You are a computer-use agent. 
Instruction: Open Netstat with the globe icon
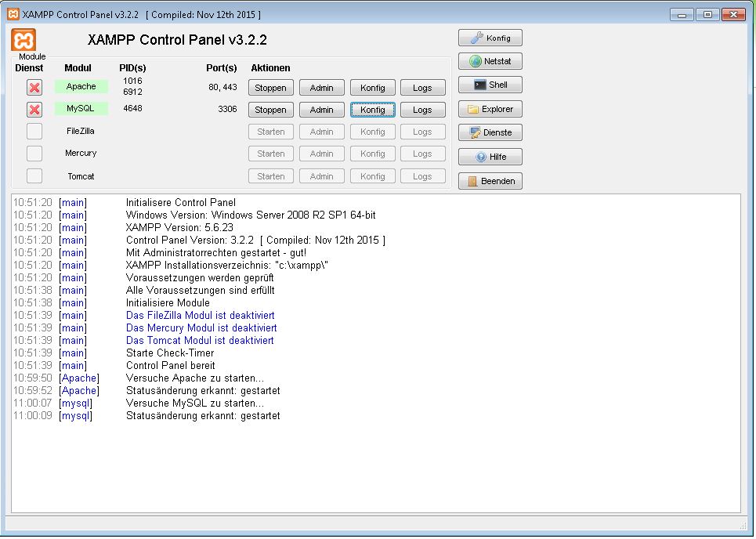pos(490,61)
